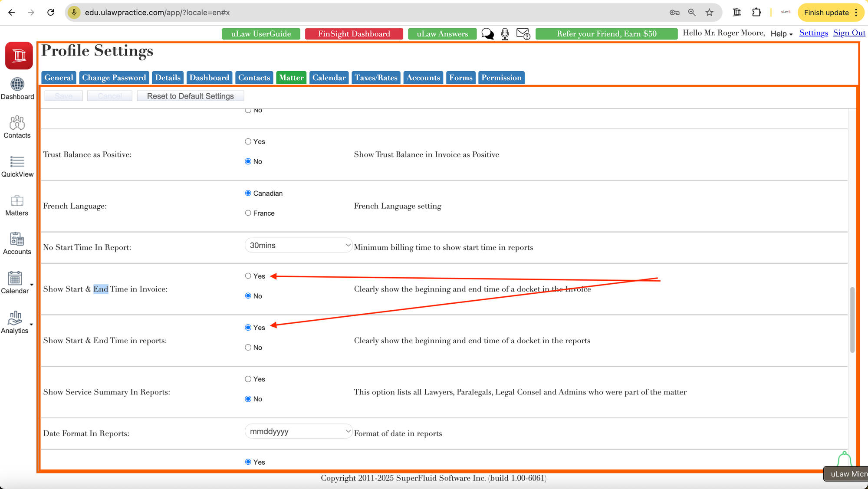Open Contacts from the sidebar icon
The width and height of the screenshot is (868, 489).
(17, 123)
